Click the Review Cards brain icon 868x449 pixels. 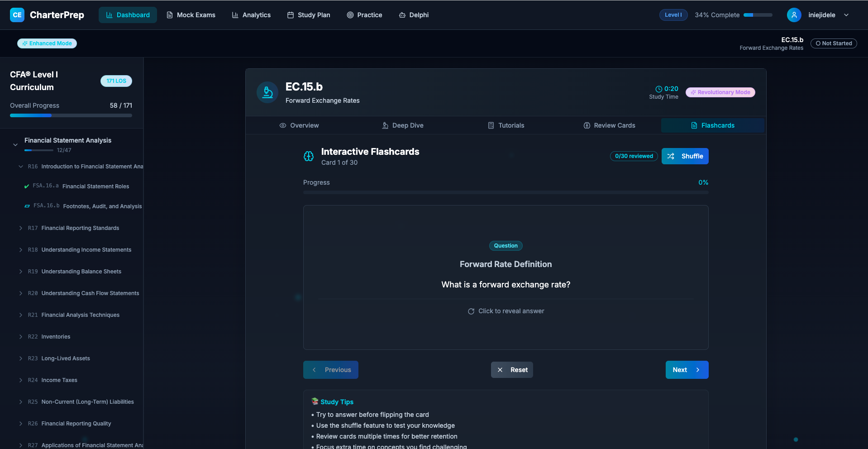(587, 125)
